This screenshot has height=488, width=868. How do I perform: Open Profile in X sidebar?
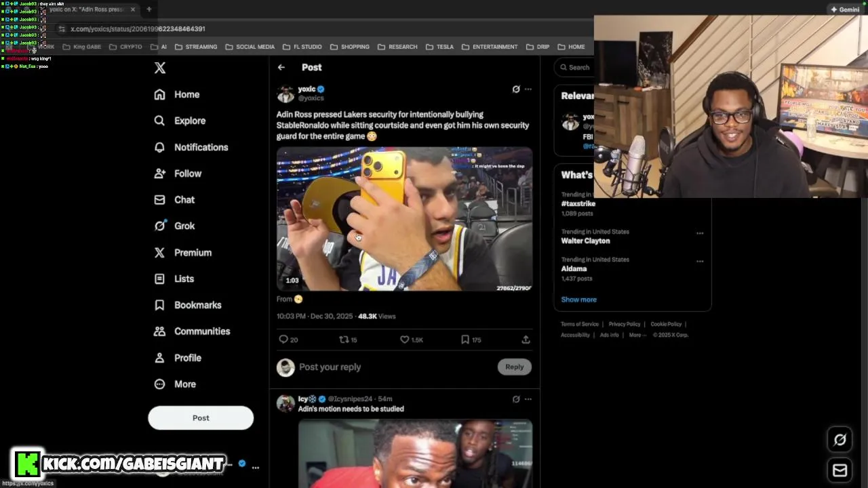(x=178, y=358)
